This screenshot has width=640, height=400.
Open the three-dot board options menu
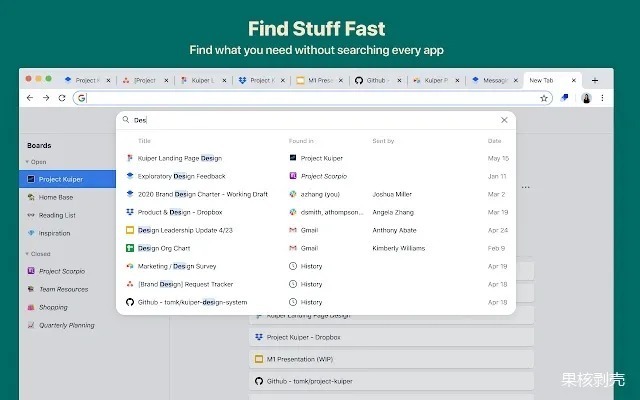526,187
